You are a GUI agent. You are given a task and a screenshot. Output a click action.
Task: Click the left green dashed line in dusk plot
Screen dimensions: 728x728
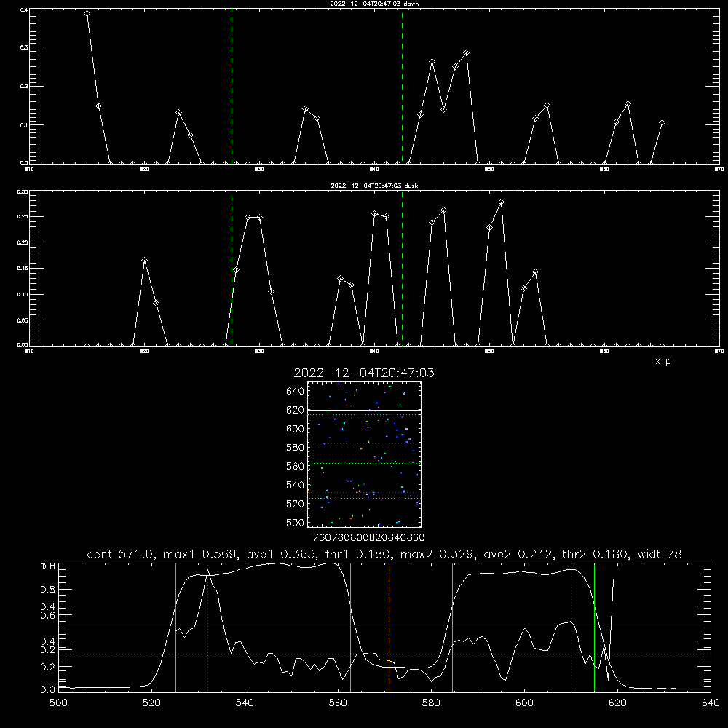point(232,268)
